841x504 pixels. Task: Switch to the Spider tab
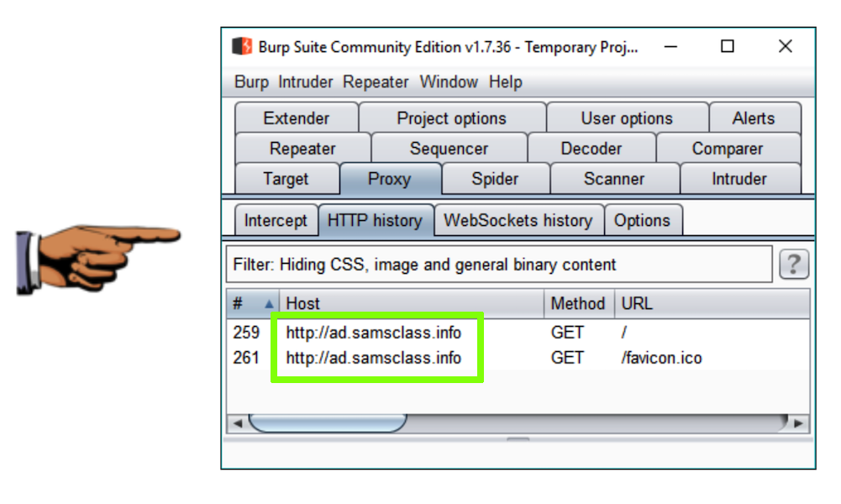coord(495,179)
